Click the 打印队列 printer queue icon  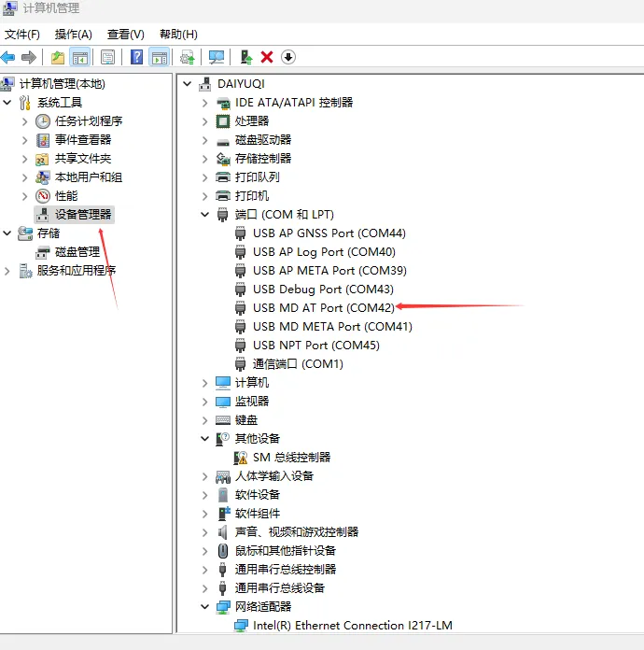(223, 177)
